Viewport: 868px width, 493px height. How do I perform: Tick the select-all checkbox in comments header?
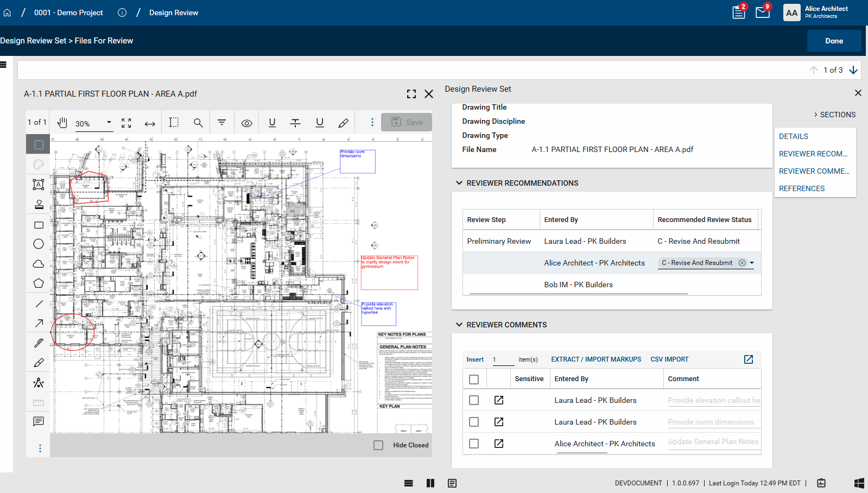[x=474, y=380]
